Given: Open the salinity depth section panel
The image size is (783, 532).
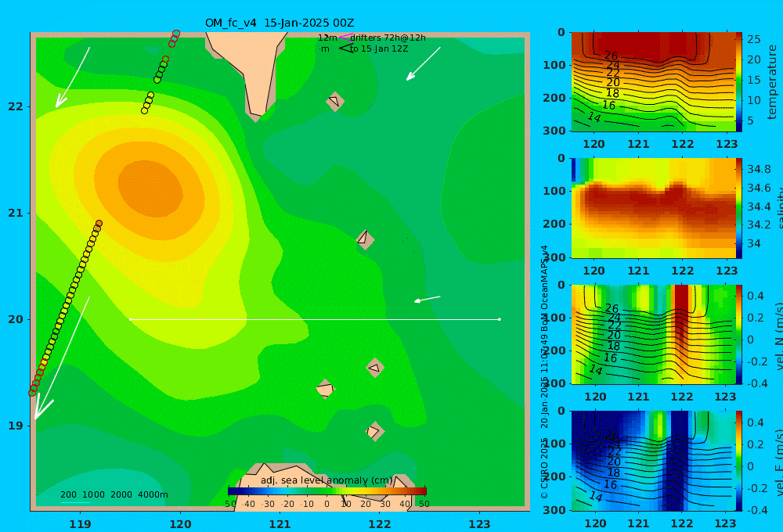Looking at the screenshot, I should [653, 208].
